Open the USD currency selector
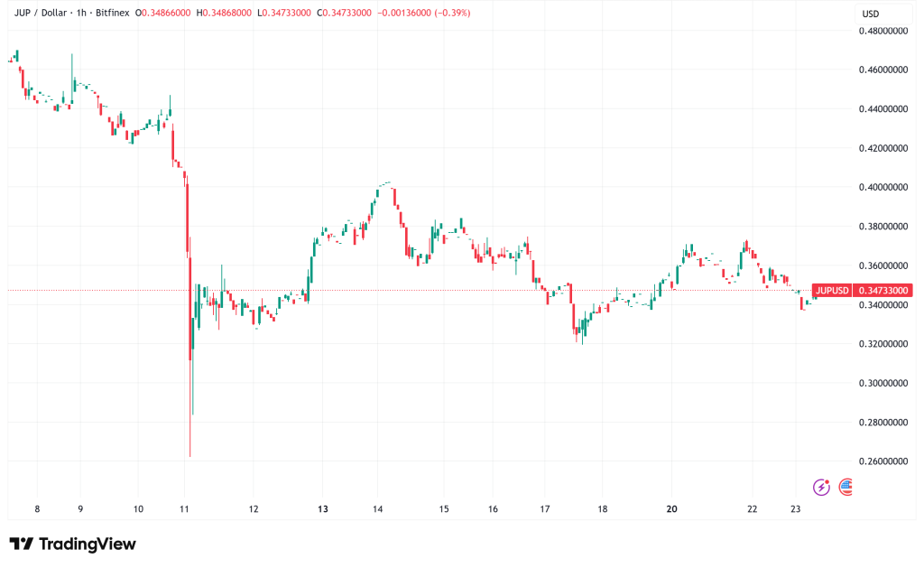 pyautogui.click(x=871, y=14)
